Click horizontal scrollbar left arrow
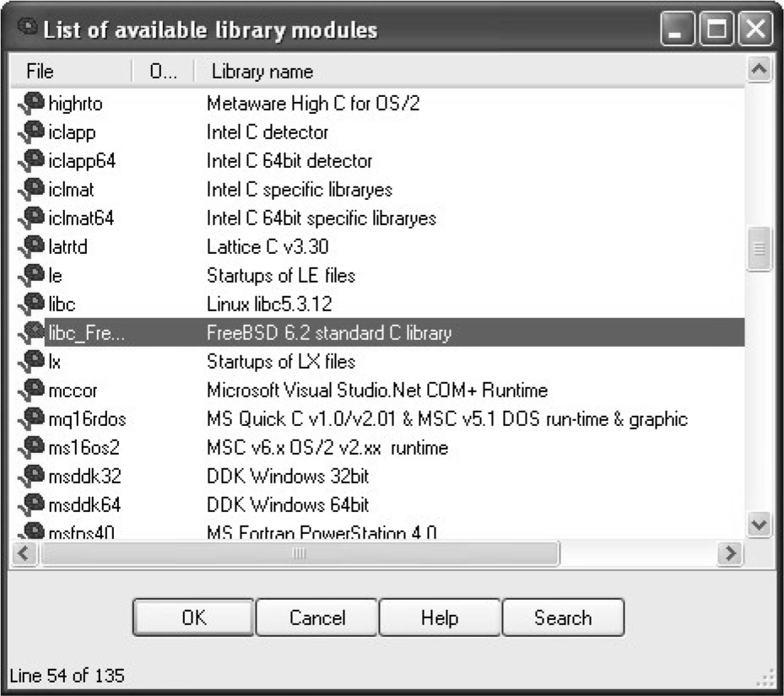Screen dimensions: 784x696 [x=24, y=553]
